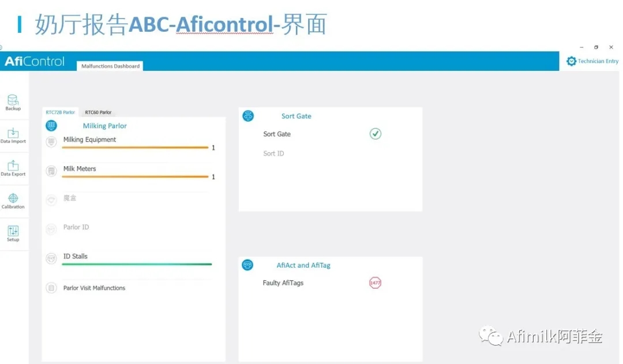Click the Parlor ID row icon
The image size is (623, 364).
pyautogui.click(x=51, y=229)
